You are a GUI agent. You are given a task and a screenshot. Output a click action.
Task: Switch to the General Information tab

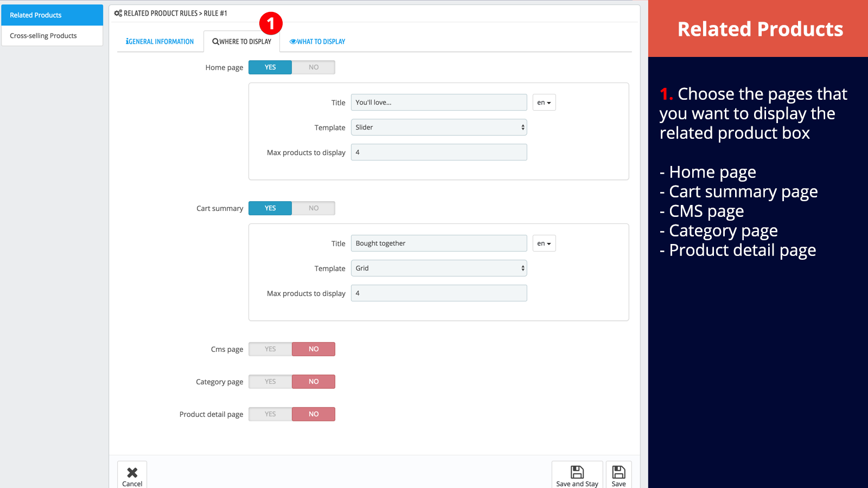[x=160, y=42]
